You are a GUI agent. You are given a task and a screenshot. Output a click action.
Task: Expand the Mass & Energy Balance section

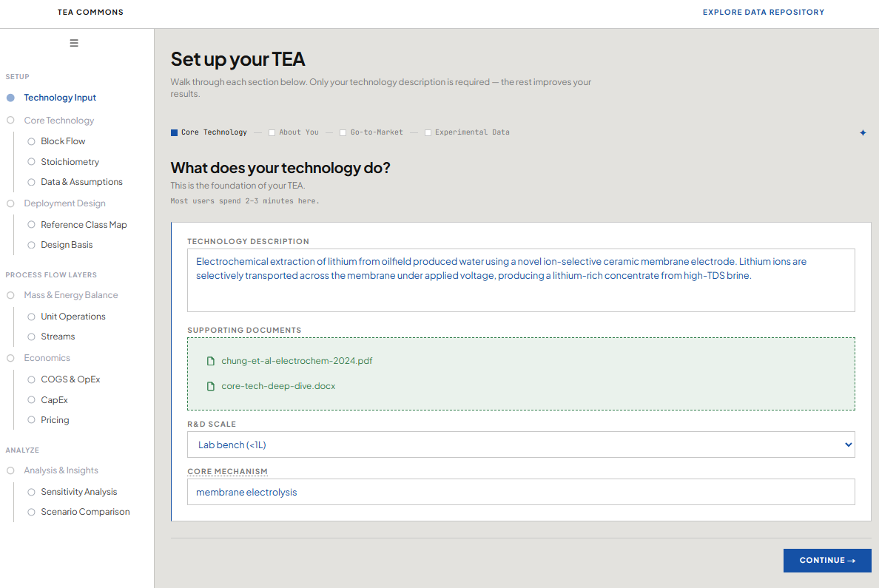(70, 295)
